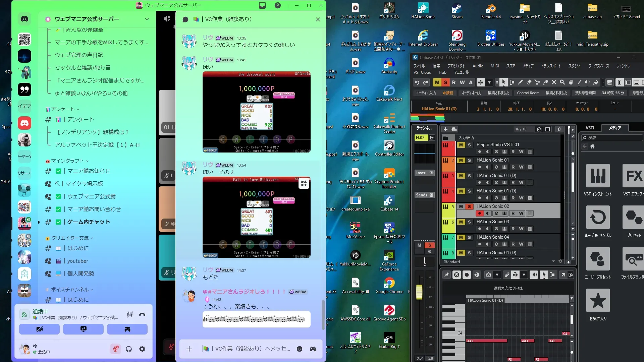Screen dimensions: 644x362
Task: Select the Glue tool in Cubase toolbar
Action: click(545, 82)
